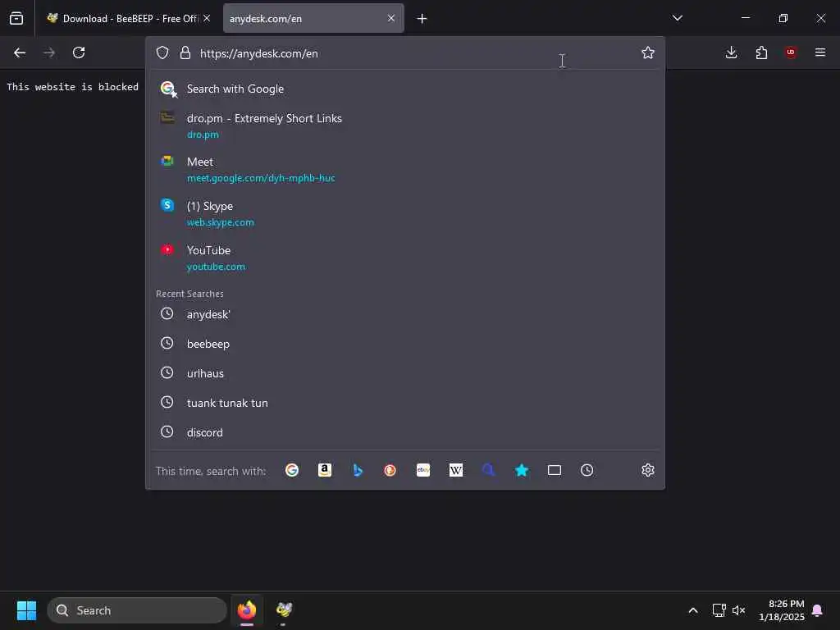Select recent search urlhaus
840x630 pixels.
[x=405, y=373]
